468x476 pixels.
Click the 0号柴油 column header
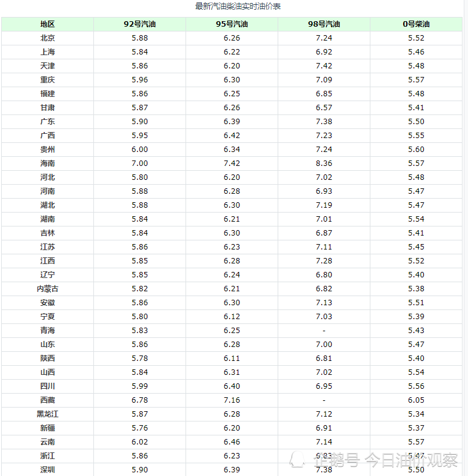pos(416,24)
